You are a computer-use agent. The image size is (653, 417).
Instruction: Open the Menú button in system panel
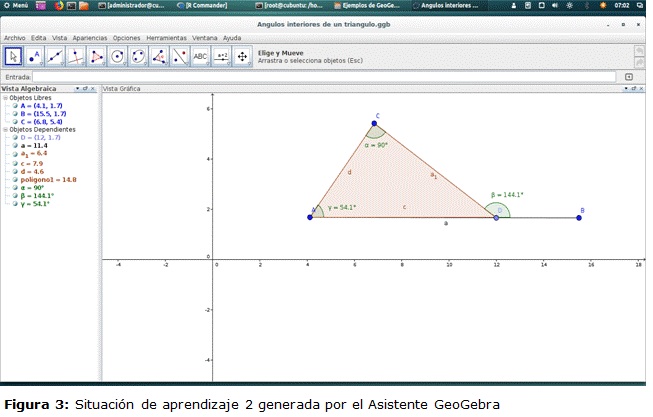[x=15, y=6]
